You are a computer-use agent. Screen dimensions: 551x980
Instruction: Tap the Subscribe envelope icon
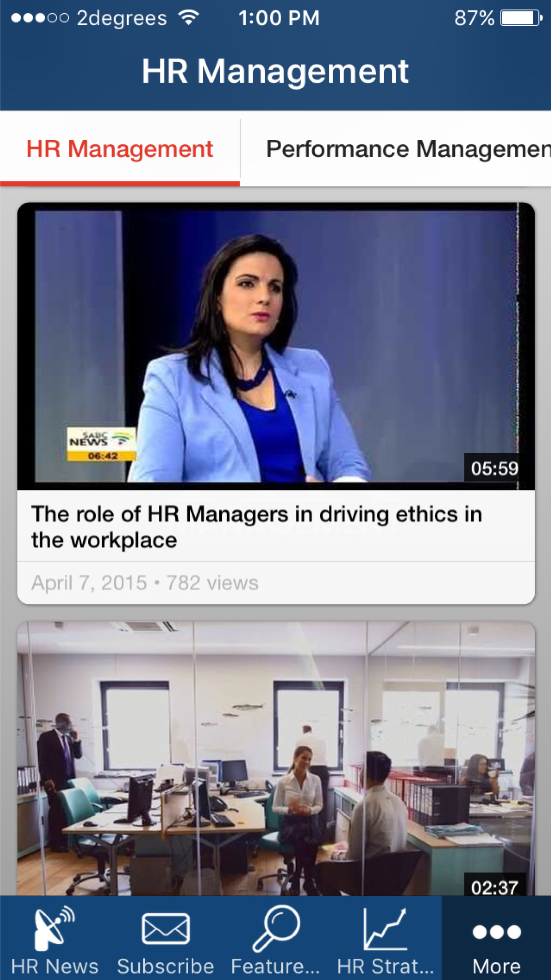coord(165,928)
